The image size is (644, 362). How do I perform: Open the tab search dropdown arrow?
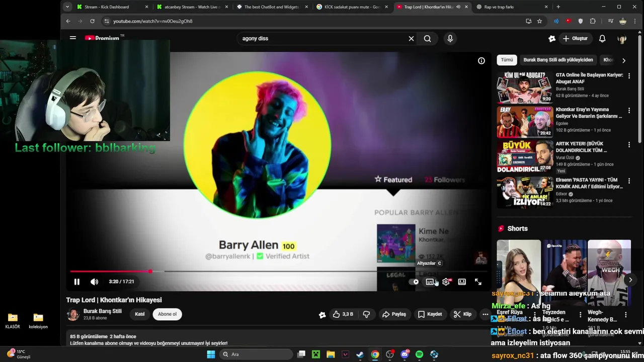(67, 7)
